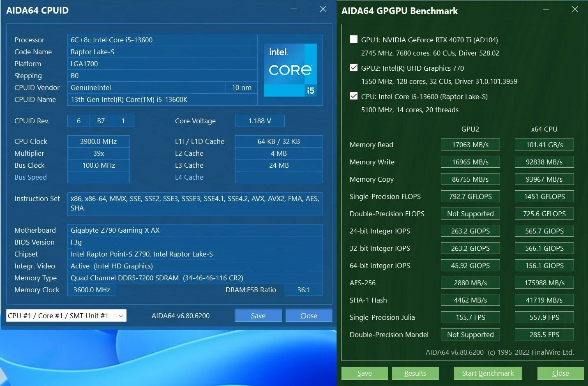
Task: Click GPU2 Single-Precision FLOPS 792.7 GFLOPS
Action: pyautogui.click(x=470, y=196)
